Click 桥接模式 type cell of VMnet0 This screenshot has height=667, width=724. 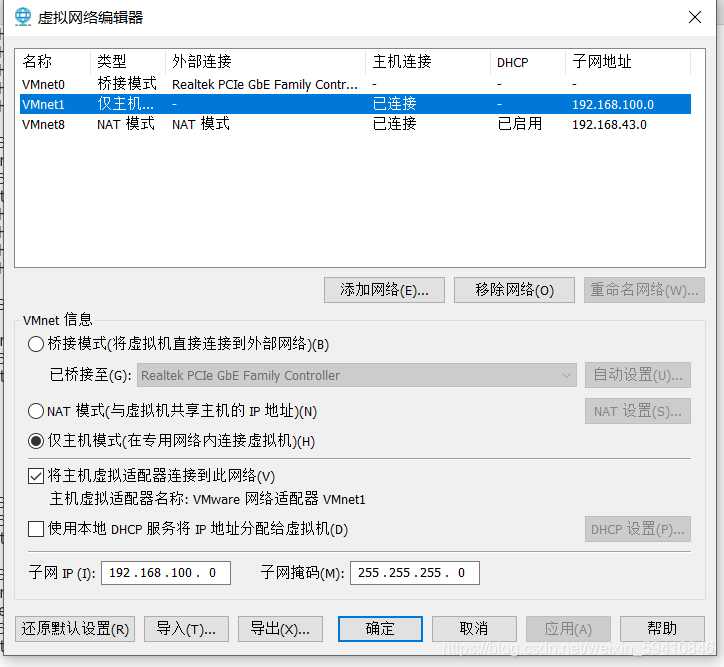tap(127, 84)
